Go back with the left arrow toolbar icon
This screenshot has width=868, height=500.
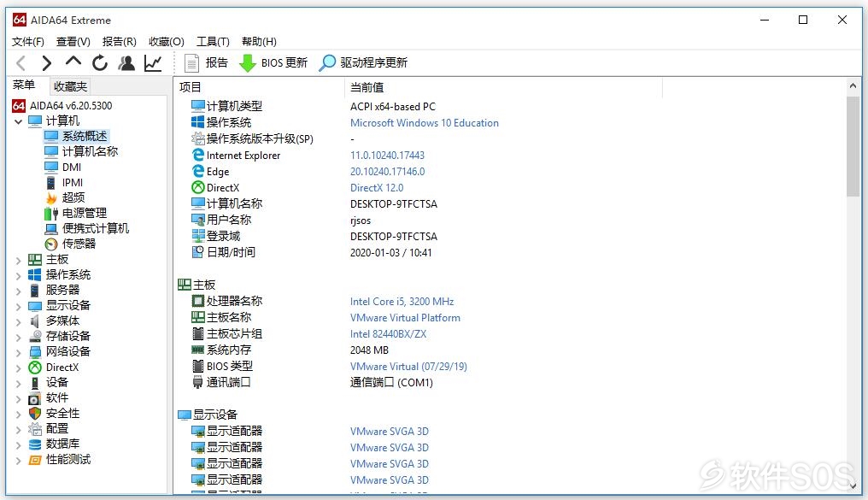pos(21,63)
